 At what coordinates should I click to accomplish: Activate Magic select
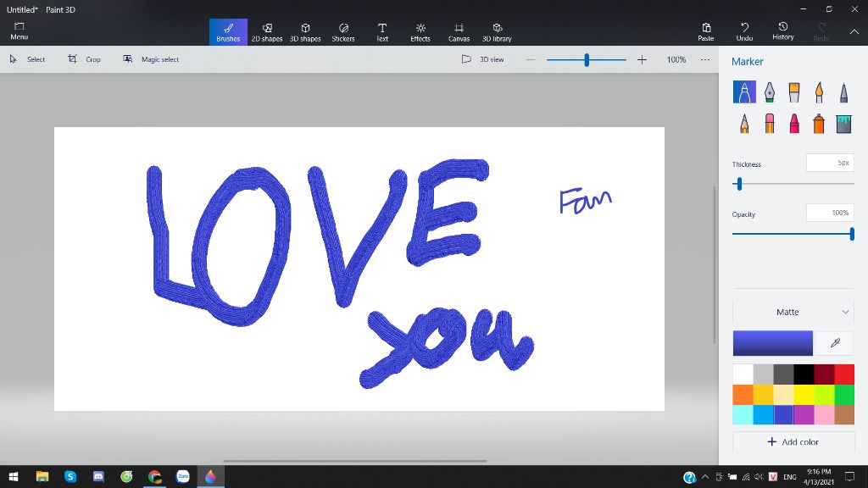(151, 59)
